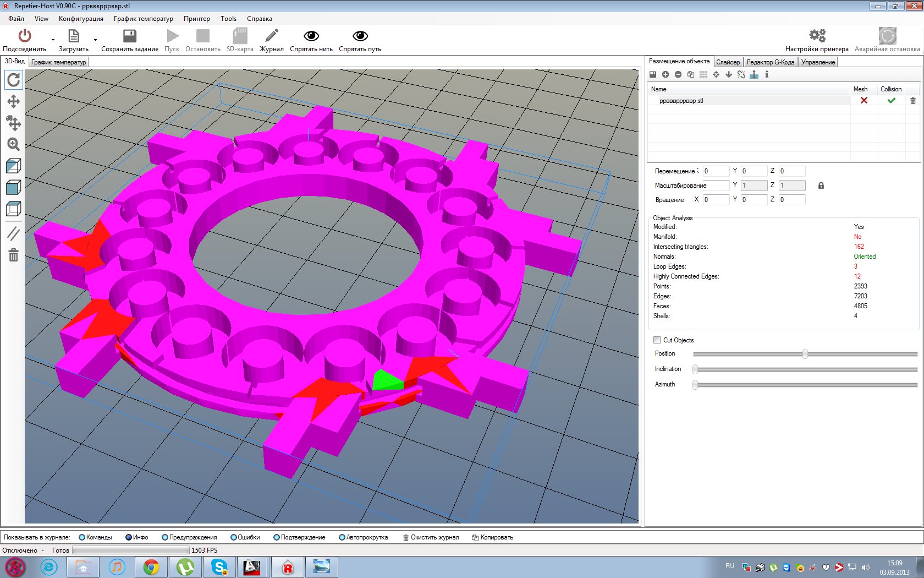Switch to the Слайсер tab
The height and width of the screenshot is (578, 924).
point(728,62)
